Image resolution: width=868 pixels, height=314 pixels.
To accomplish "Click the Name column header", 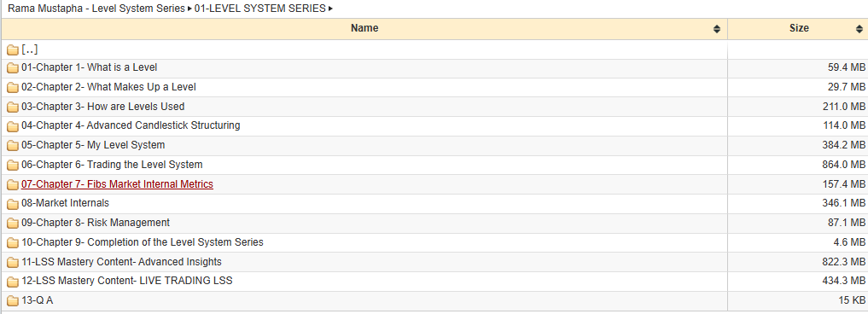I will [x=364, y=28].
